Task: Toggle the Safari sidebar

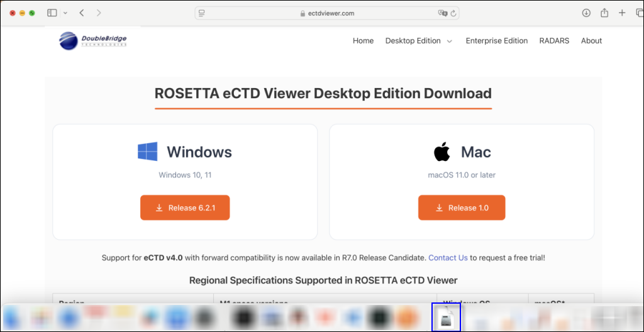Action: coord(52,13)
